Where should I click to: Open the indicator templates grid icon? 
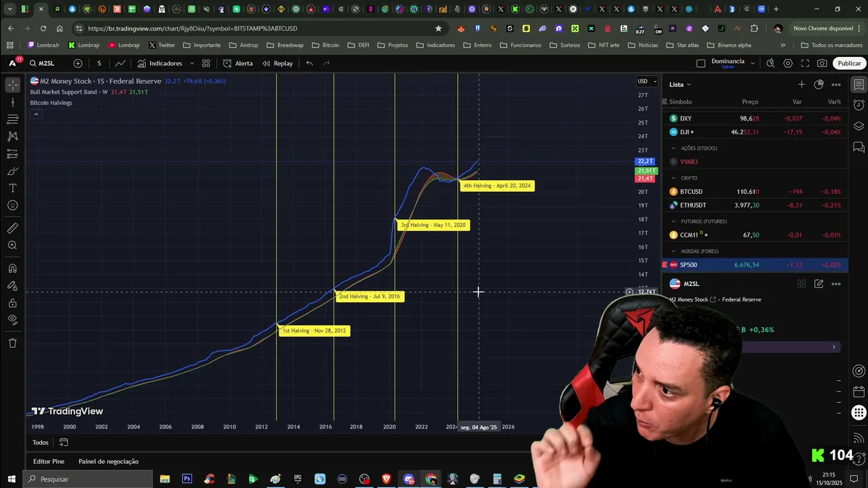click(206, 63)
